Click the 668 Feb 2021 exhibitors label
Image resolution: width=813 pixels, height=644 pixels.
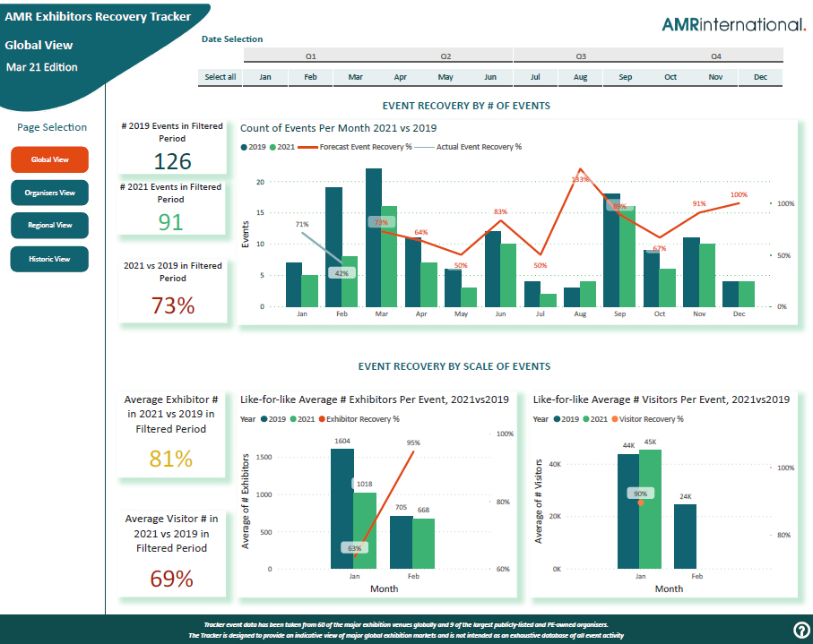pyautogui.click(x=423, y=510)
